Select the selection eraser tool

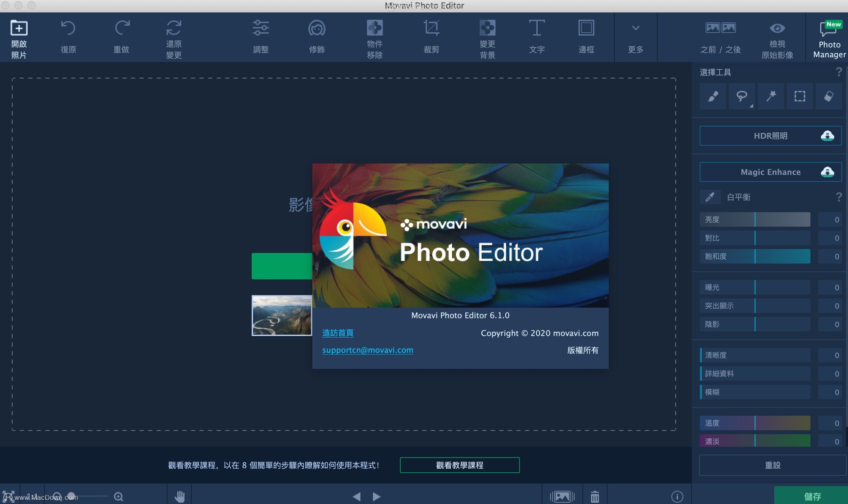click(829, 96)
